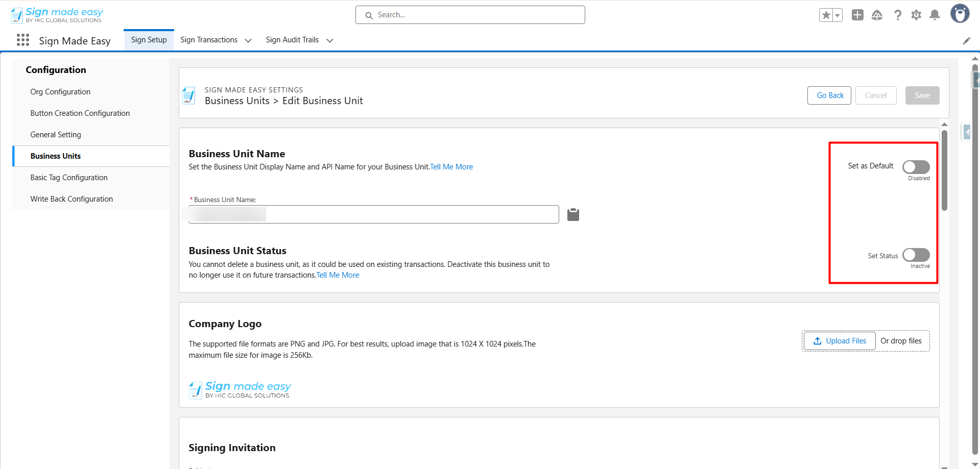Open the Global Actions plus icon
980x469 pixels.
tap(857, 15)
